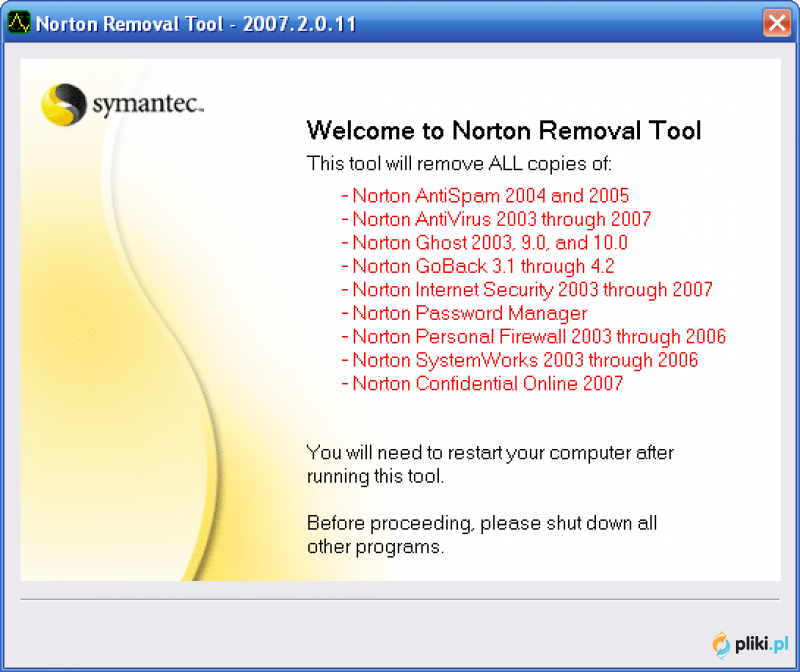Select 'Norton SystemWorks 2003 through 2006' line
Screen dimensions: 800x672
point(519,360)
